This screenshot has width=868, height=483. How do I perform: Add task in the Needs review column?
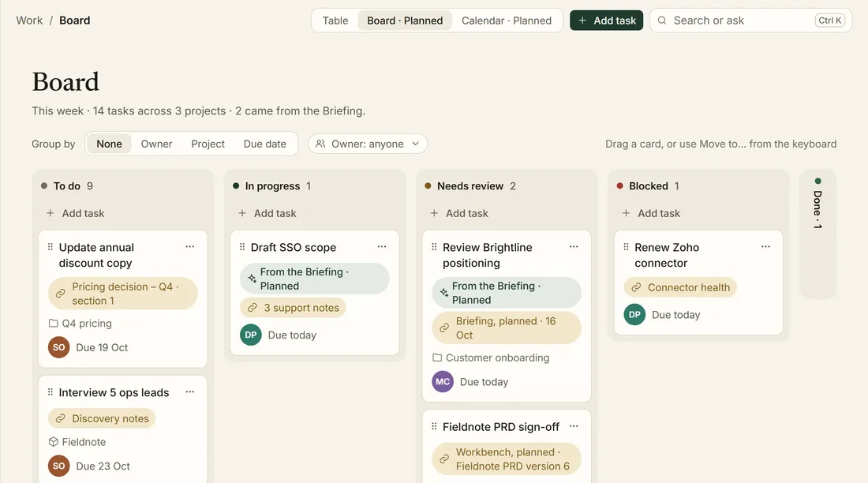point(459,213)
